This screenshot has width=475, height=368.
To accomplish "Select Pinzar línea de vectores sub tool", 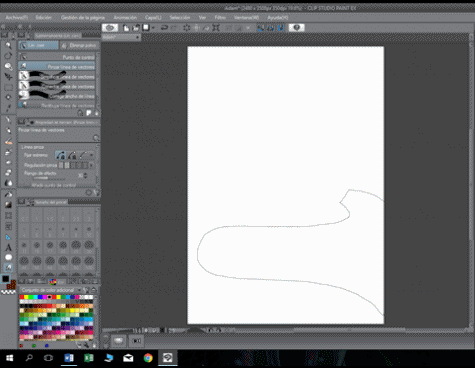I will click(57, 67).
